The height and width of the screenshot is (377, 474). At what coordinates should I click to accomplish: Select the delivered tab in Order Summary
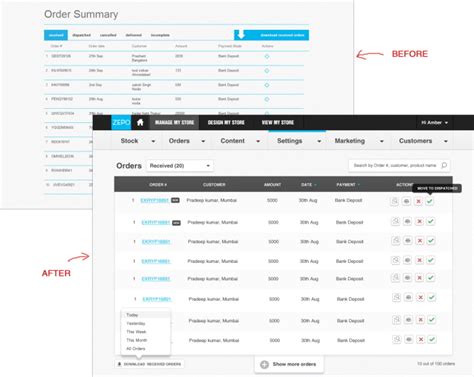click(x=134, y=35)
